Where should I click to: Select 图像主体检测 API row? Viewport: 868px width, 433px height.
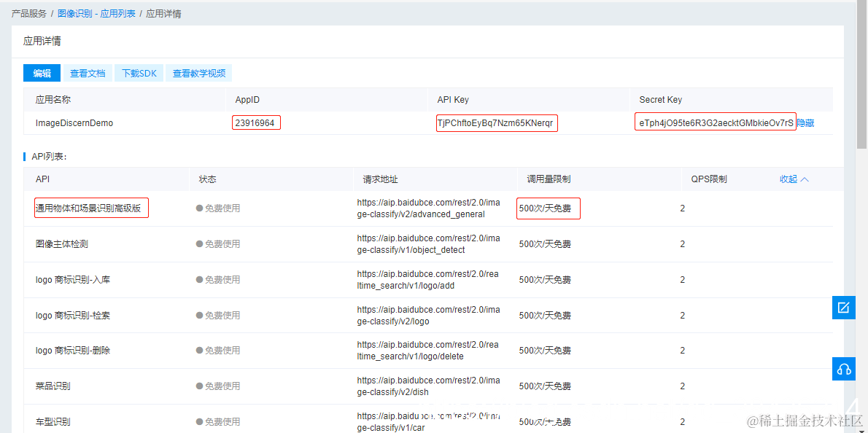pyautogui.click(x=428, y=244)
